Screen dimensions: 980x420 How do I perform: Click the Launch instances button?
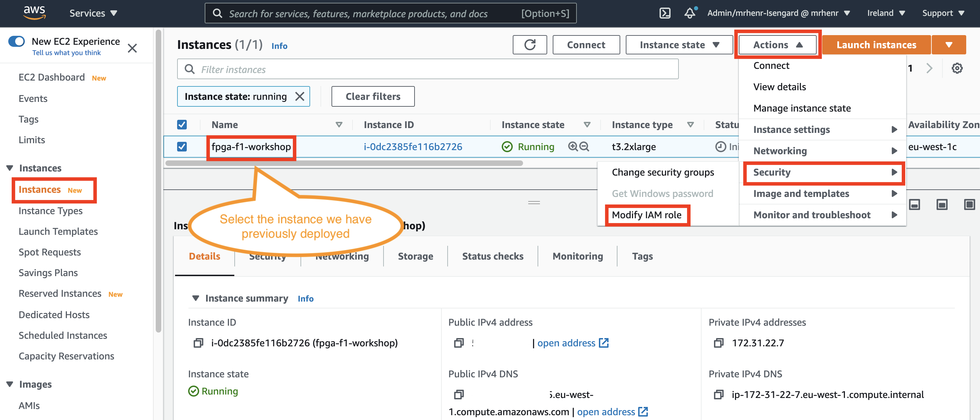pos(876,45)
